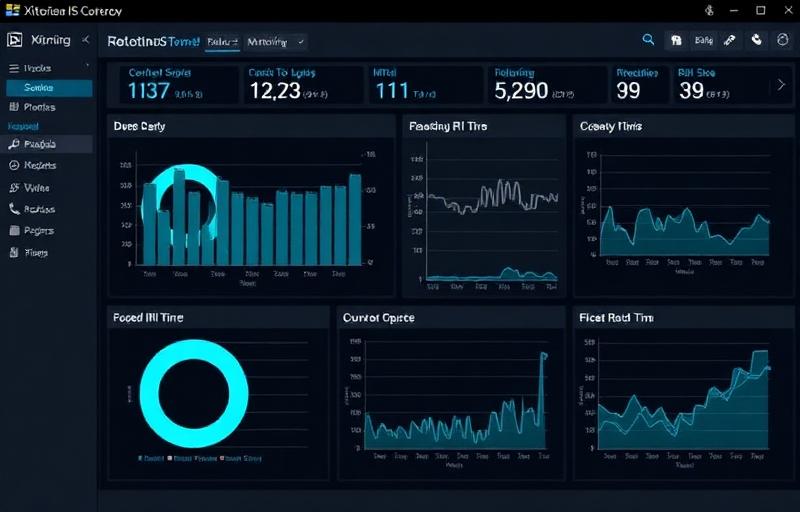800x512 pixels.
Task: Click the Xitnring logo icon in sidebar header
Action: 14,41
